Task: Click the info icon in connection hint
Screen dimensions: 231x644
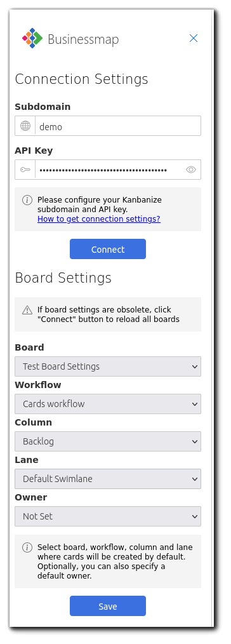Action: click(x=27, y=200)
